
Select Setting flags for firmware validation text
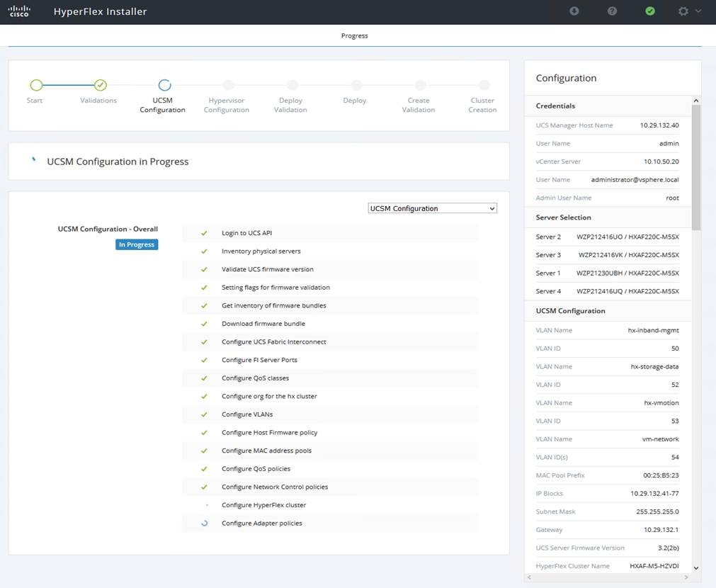[x=275, y=288]
